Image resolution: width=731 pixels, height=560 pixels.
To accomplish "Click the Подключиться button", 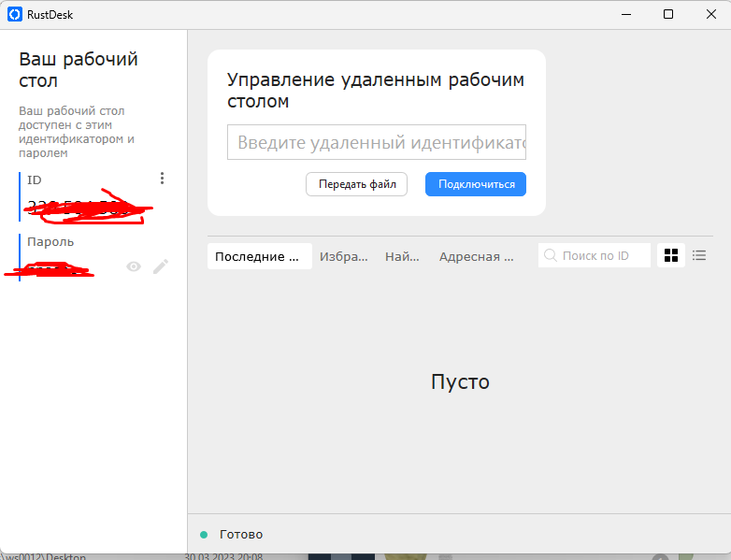I will (476, 184).
